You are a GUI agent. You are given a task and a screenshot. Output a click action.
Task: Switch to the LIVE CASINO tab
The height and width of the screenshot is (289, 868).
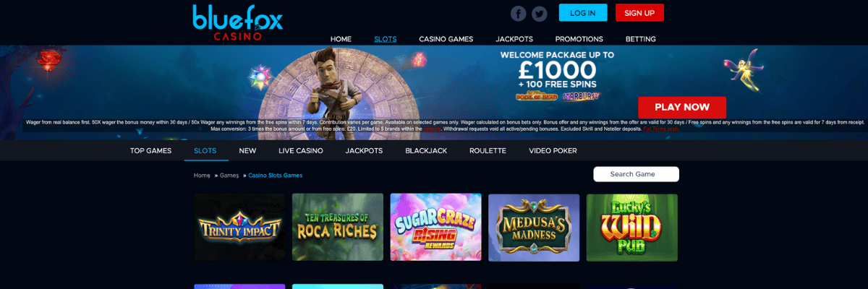301,150
